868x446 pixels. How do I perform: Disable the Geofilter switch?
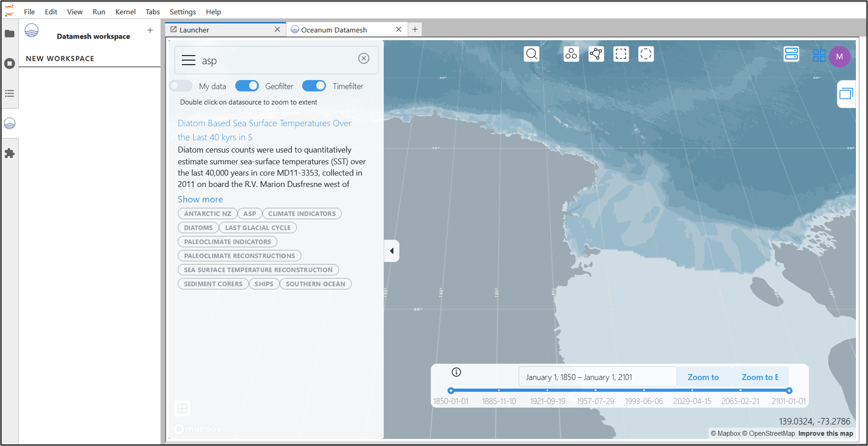247,86
